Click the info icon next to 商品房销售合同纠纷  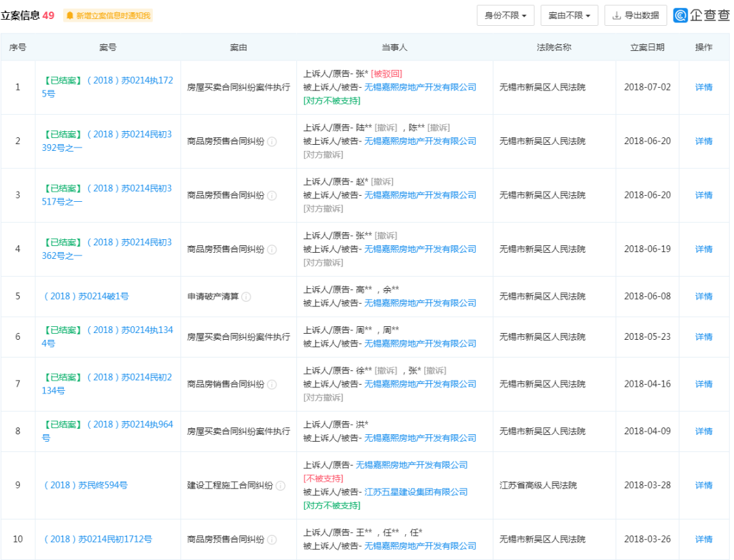pos(271,385)
